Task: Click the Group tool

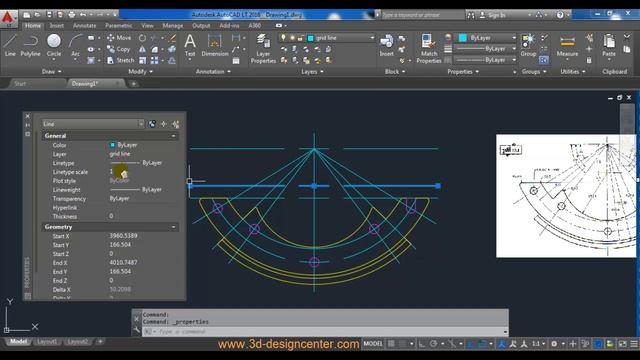Action: pyautogui.click(x=528, y=45)
